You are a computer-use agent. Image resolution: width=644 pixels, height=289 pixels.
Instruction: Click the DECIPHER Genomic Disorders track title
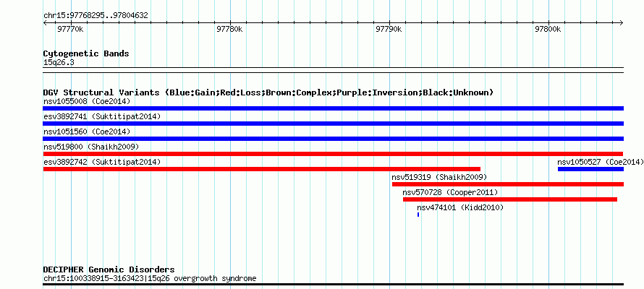109,269
